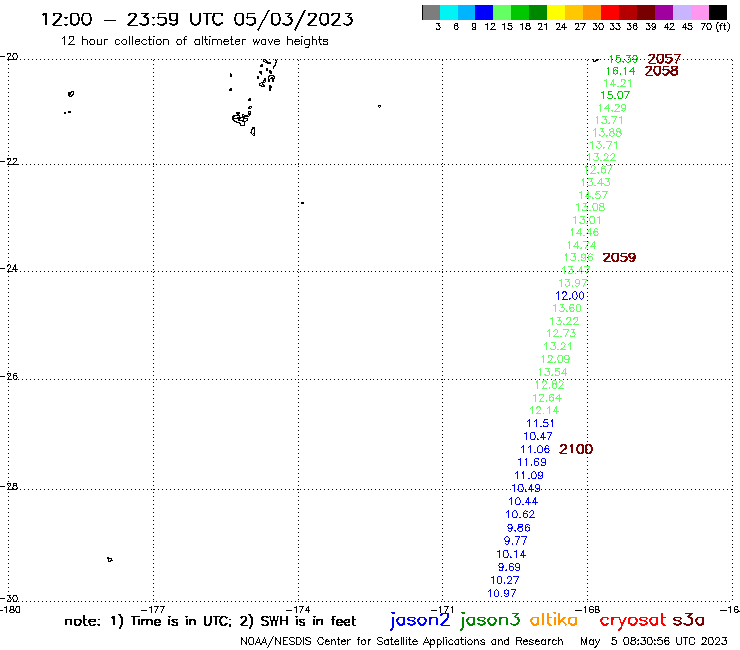The width and height of the screenshot is (740, 650).
Task: Click the 9.77 wave height value
Action: pos(515,540)
